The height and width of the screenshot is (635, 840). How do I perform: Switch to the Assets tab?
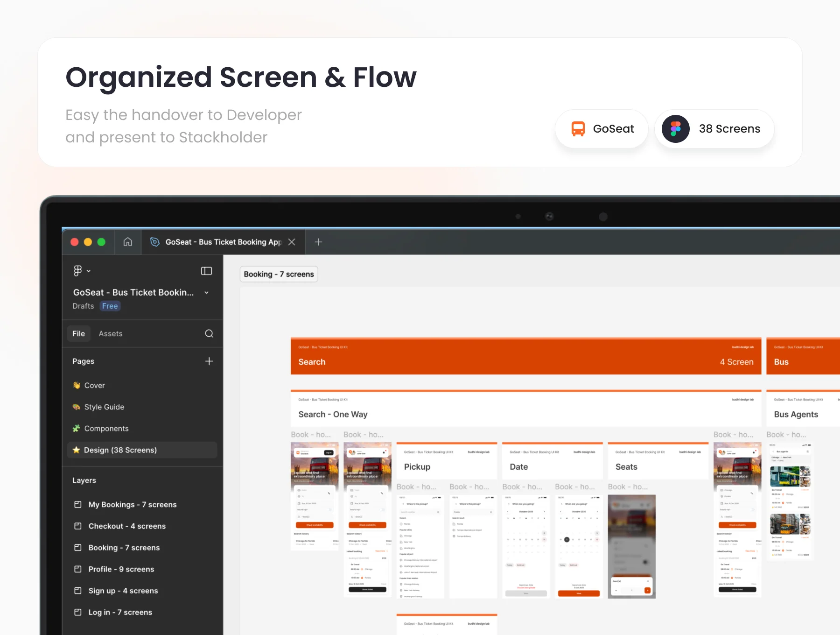point(111,333)
